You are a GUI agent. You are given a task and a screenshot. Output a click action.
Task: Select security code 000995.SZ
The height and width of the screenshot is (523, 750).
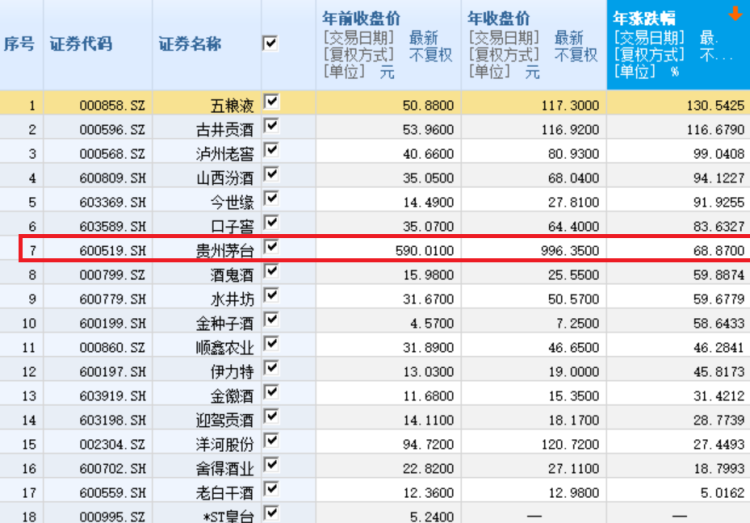tap(112, 517)
